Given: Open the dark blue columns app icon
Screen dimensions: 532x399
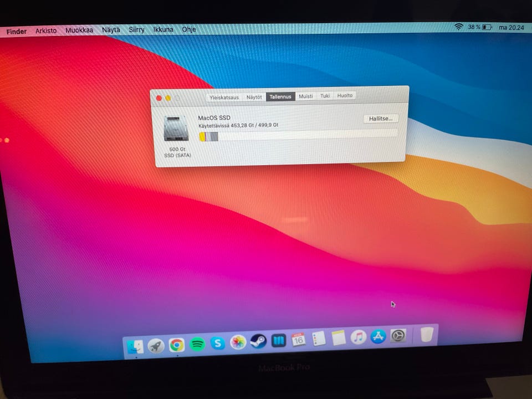Looking at the screenshot, I should click(279, 340).
